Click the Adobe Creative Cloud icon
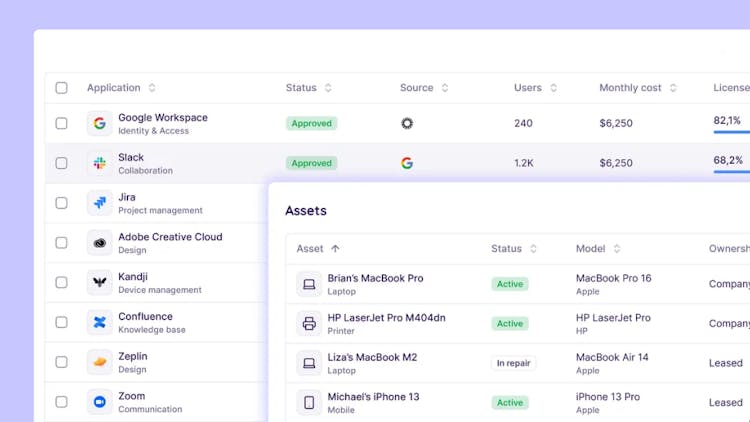 99,243
